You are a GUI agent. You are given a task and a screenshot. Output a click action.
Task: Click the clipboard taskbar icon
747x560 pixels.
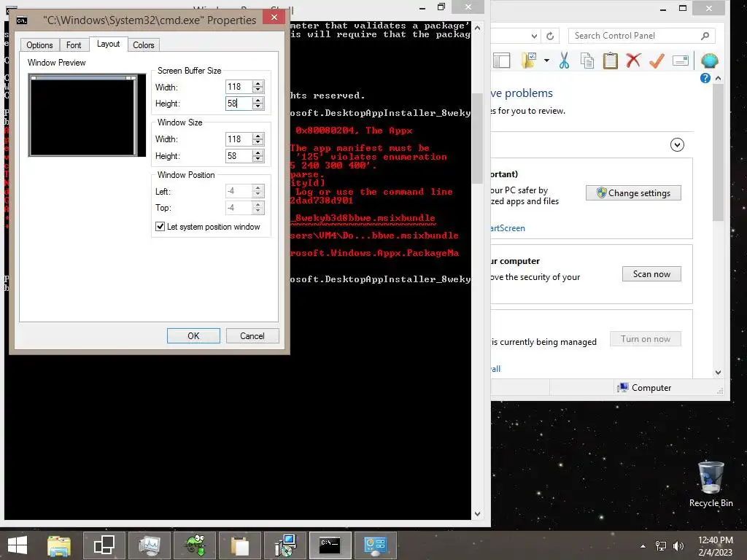pos(240,545)
